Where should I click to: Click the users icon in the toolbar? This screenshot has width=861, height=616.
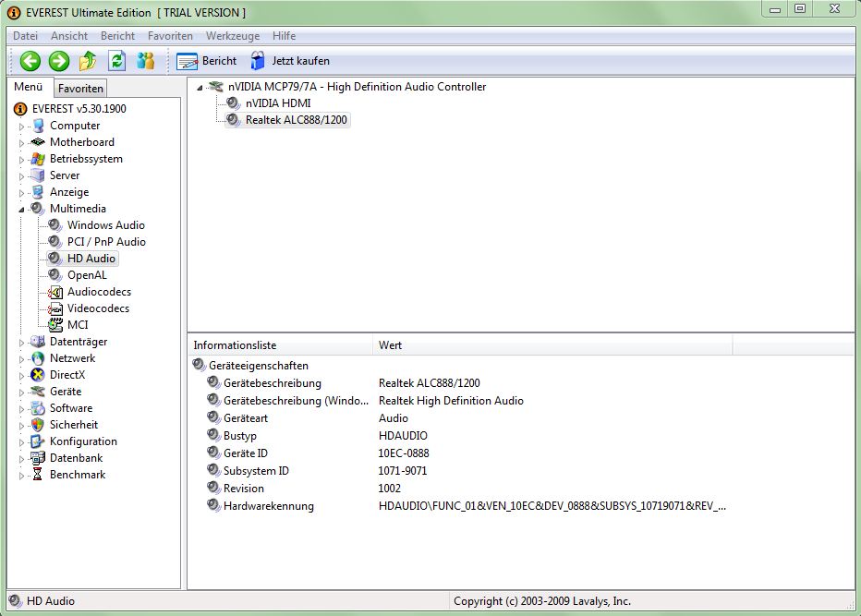tap(146, 61)
